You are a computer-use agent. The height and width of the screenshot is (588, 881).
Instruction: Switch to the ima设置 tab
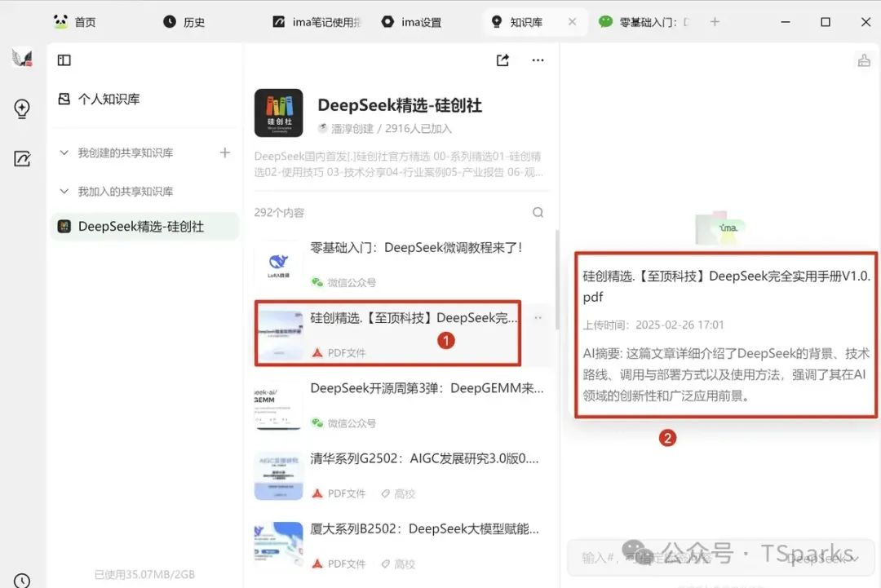[x=411, y=22]
